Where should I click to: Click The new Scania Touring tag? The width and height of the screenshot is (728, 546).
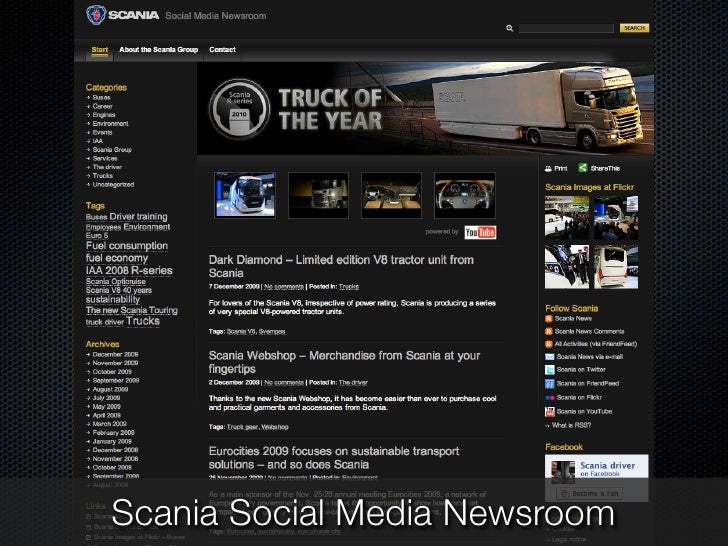click(131, 310)
